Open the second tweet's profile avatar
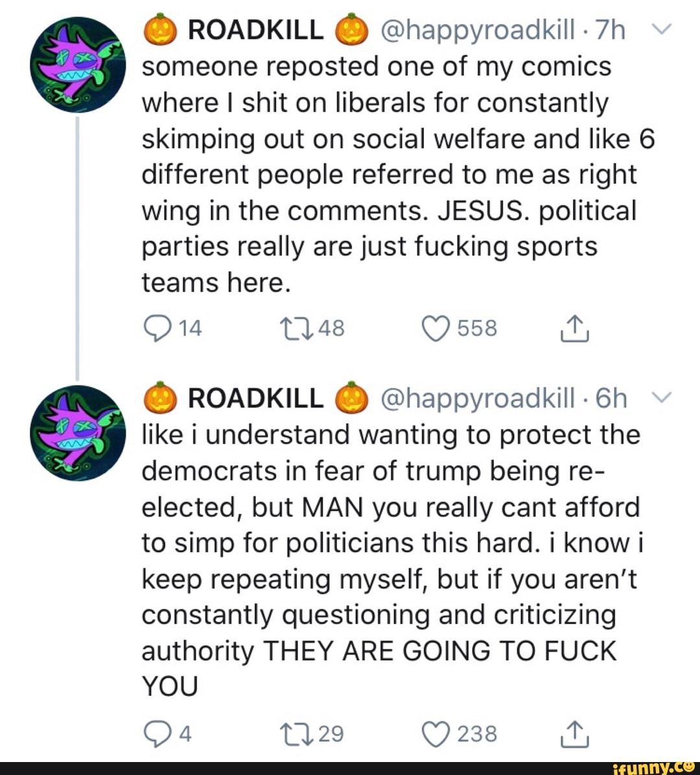The image size is (700, 775). tap(78, 433)
